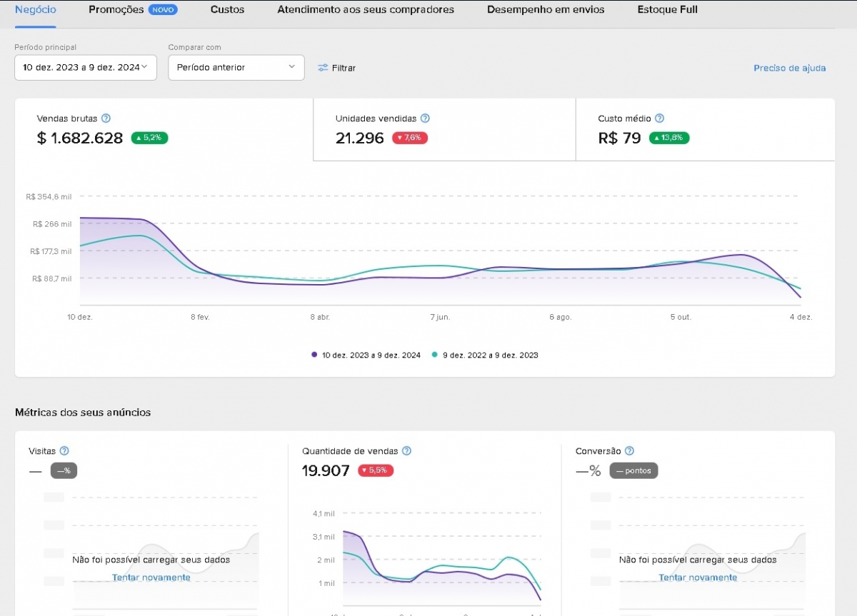Click the red 5,5% badge
Image resolution: width=857 pixels, height=616 pixels.
[376, 470]
